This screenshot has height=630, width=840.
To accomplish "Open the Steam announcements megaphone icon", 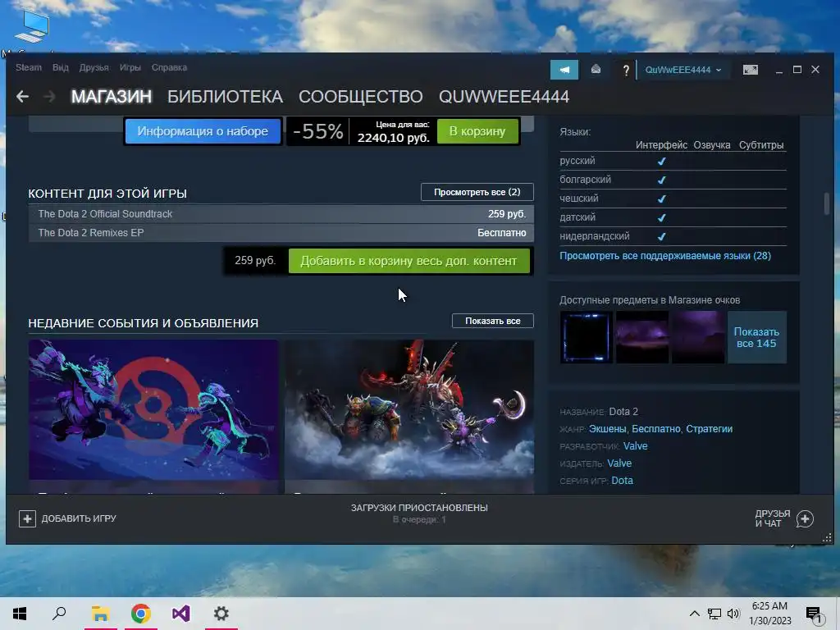I will pyautogui.click(x=564, y=70).
